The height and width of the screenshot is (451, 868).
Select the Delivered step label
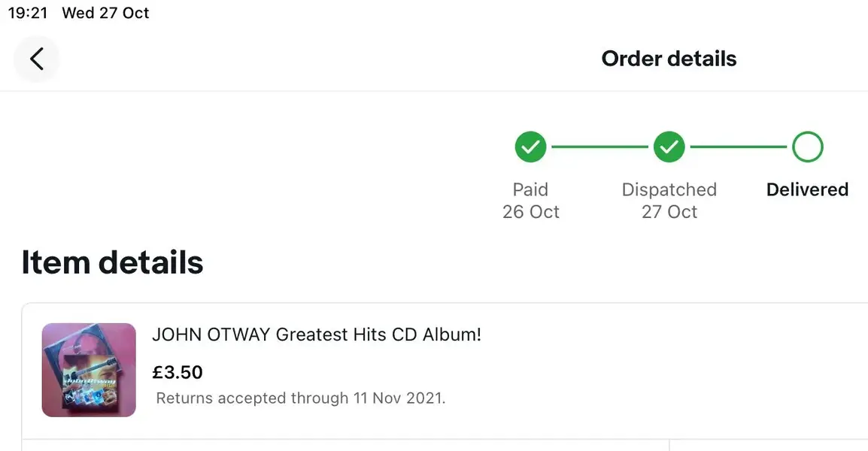807,189
